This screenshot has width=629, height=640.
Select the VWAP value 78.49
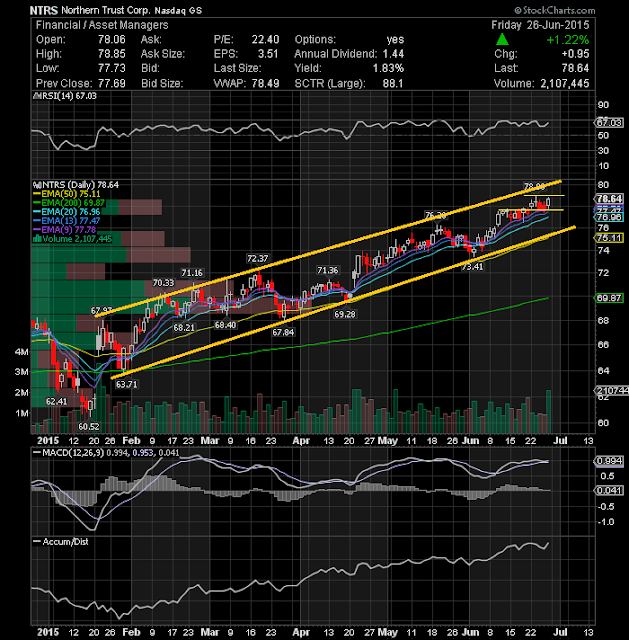[x=265, y=83]
